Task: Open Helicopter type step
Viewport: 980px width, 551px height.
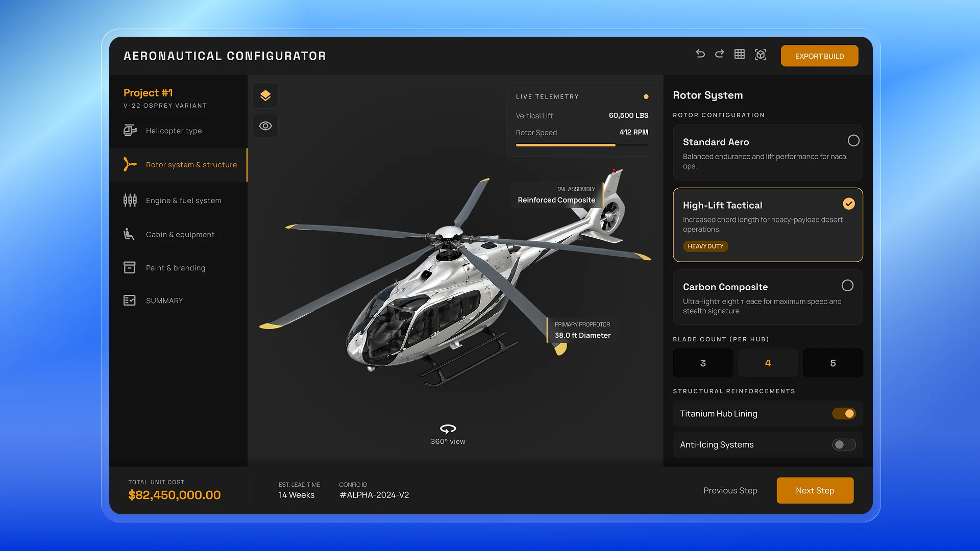Action: pyautogui.click(x=174, y=131)
